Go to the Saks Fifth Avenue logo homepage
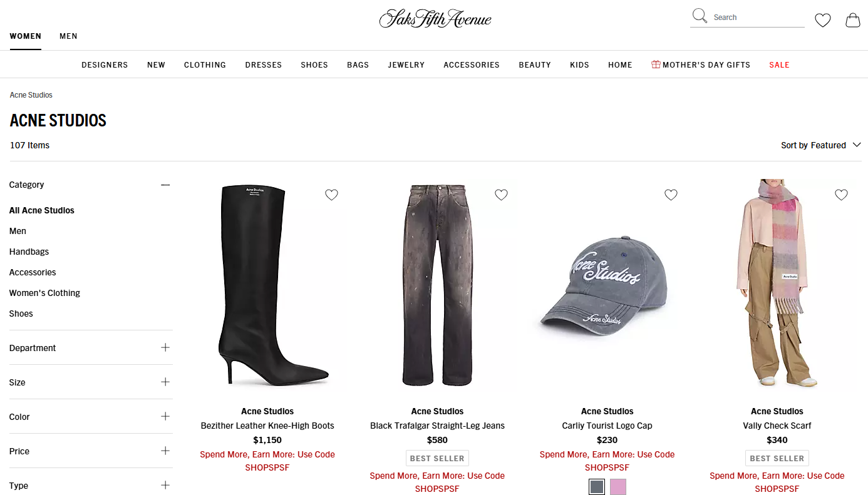Image resolution: width=868 pixels, height=495 pixels. click(x=435, y=18)
